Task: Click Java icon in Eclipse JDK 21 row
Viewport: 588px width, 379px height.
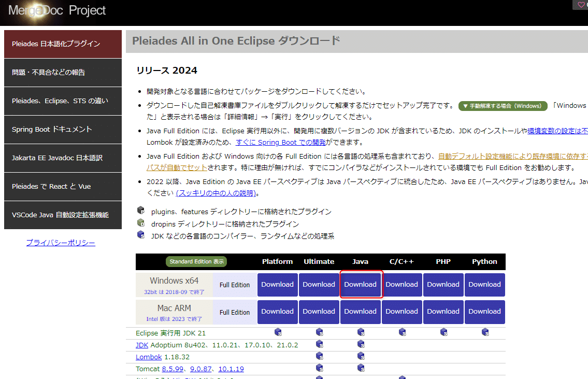Action: pyautogui.click(x=361, y=332)
